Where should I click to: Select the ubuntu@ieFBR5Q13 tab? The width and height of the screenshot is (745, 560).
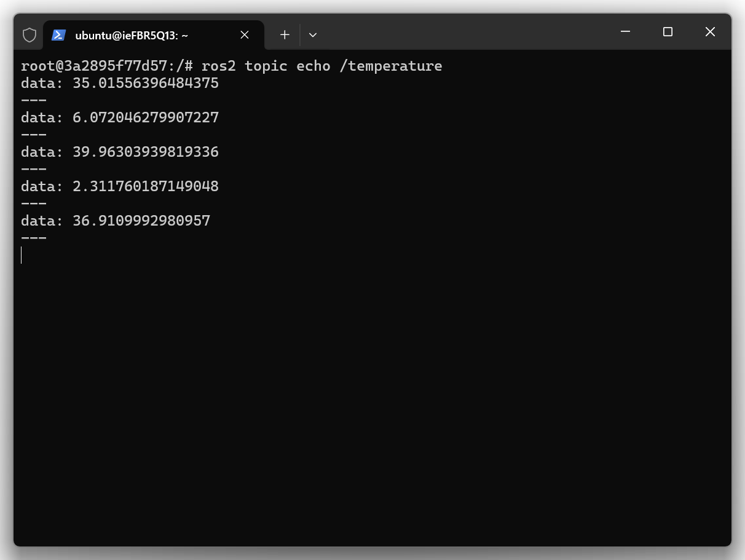(131, 35)
